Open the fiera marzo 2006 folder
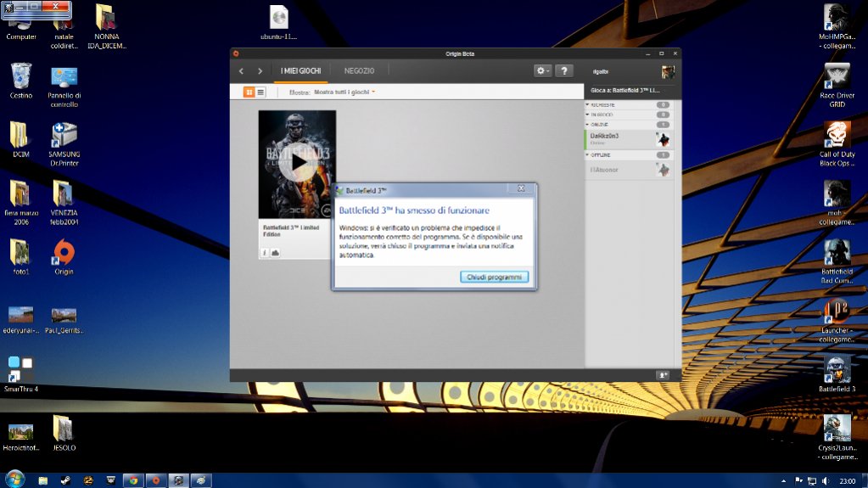 (x=21, y=203)
